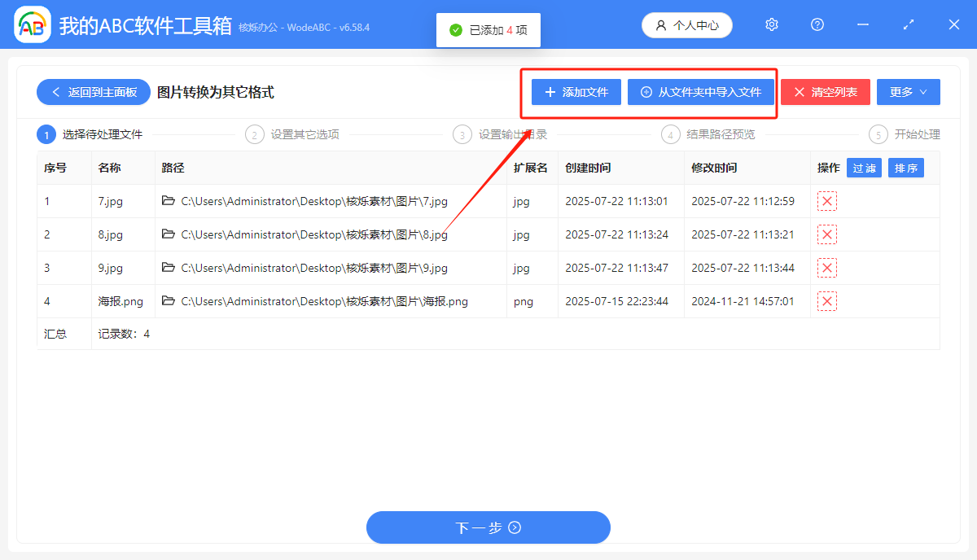Open the 排序 sort option

coord(905,168)
